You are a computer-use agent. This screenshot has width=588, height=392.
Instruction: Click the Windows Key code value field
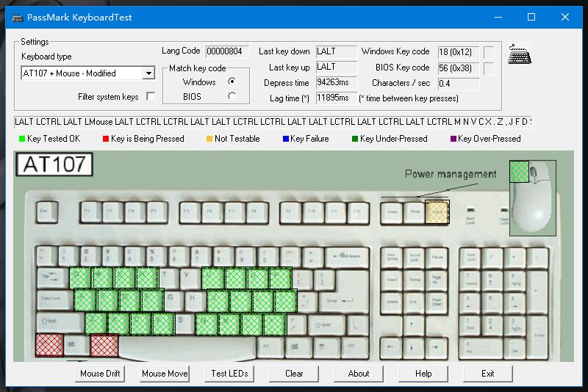458,52
